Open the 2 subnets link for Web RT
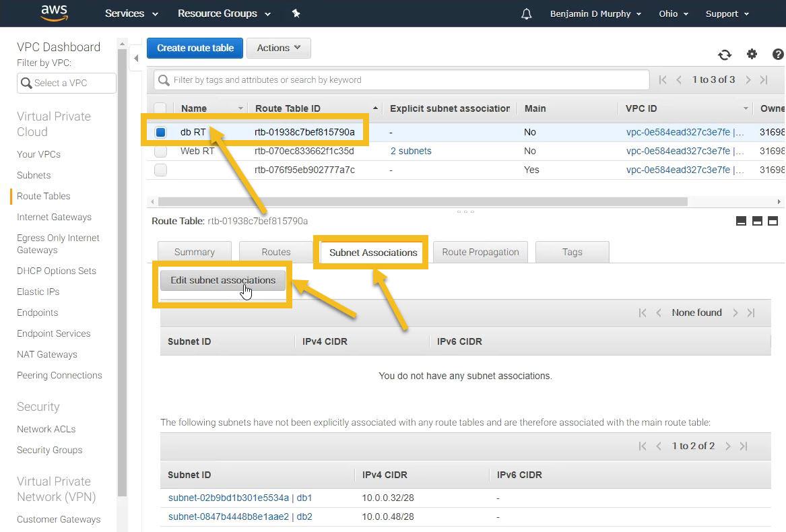786x532 pixels. point(411,151)
